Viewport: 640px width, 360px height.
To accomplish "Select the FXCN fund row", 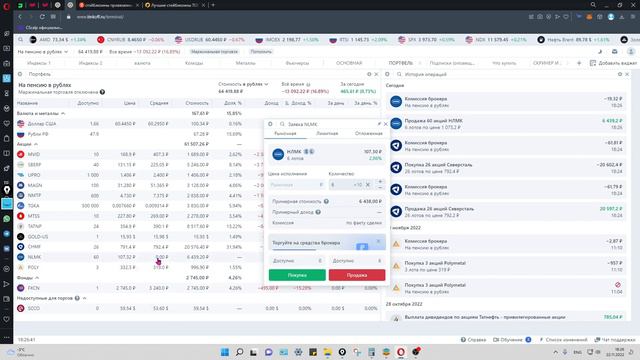I will 198,288.
